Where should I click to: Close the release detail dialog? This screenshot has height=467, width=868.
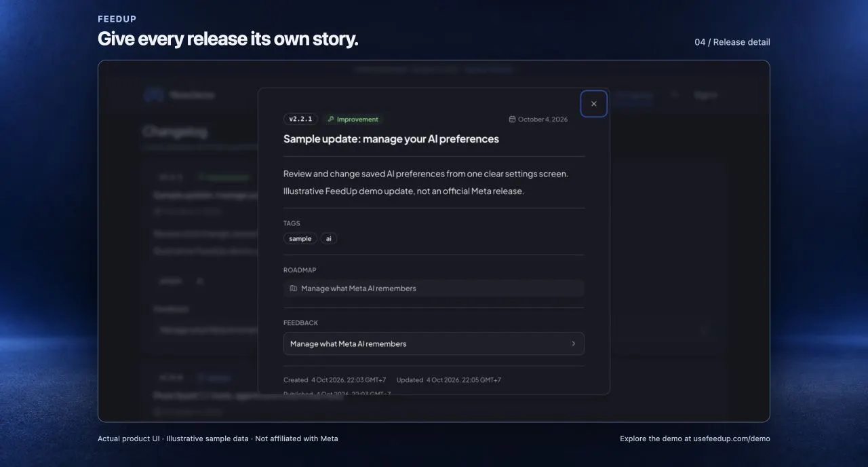point(594,104)
